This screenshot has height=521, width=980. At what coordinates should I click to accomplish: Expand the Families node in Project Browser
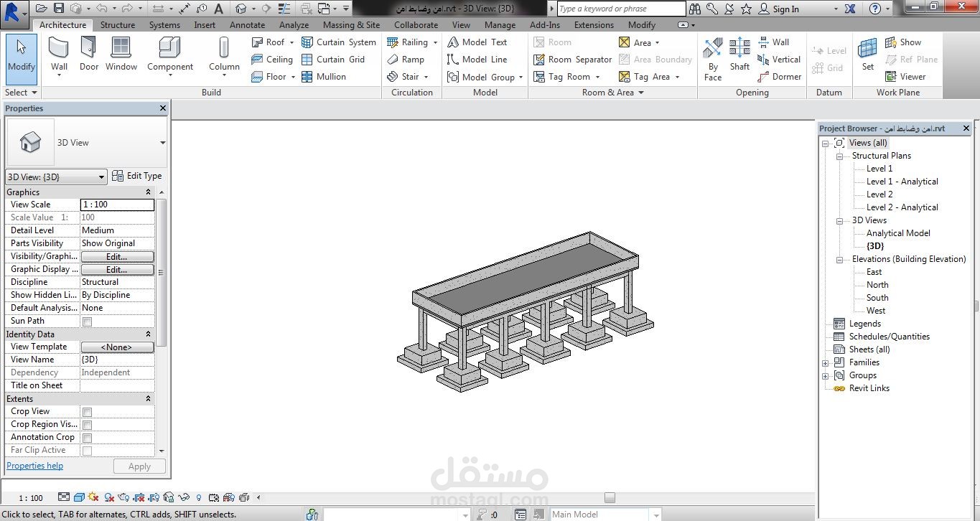(825, 362)
